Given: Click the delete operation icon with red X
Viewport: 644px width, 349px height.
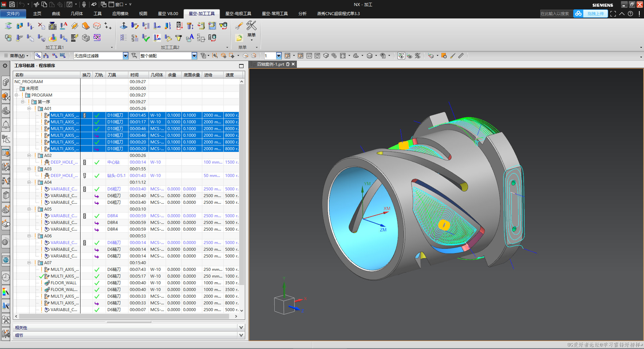Looking at the screenshot, I should point(42,26).
